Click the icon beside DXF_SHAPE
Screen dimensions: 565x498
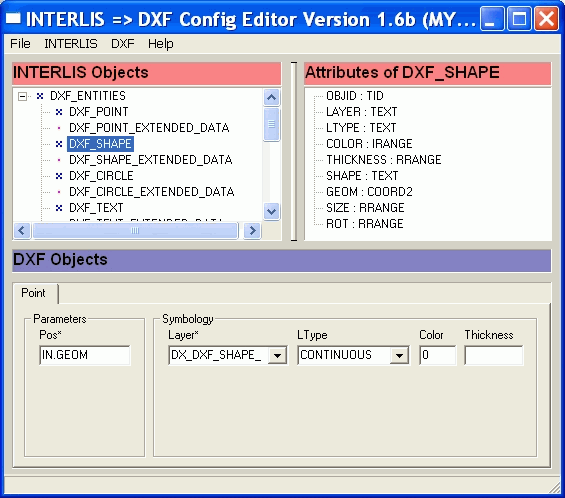[59, 144]
